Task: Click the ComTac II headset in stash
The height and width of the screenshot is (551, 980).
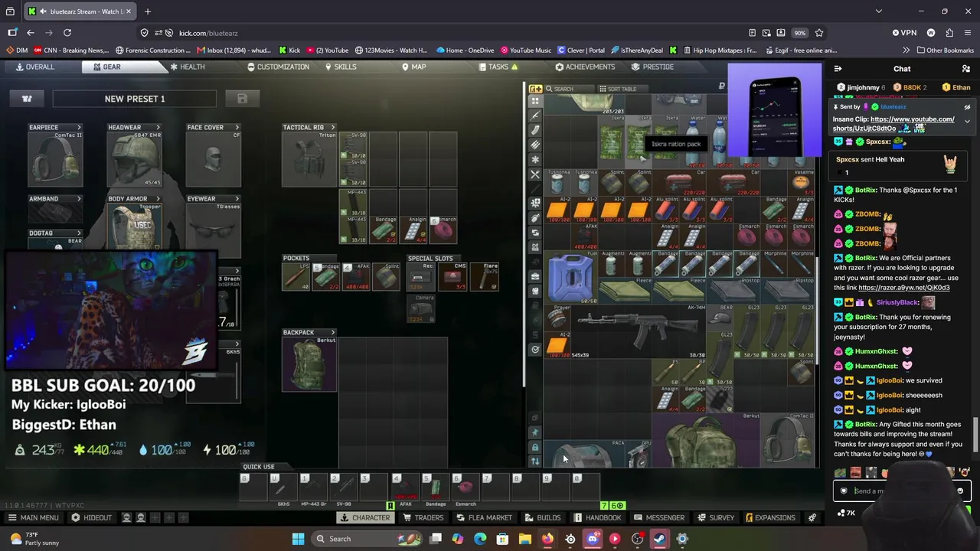Action: tap(789, 439)
